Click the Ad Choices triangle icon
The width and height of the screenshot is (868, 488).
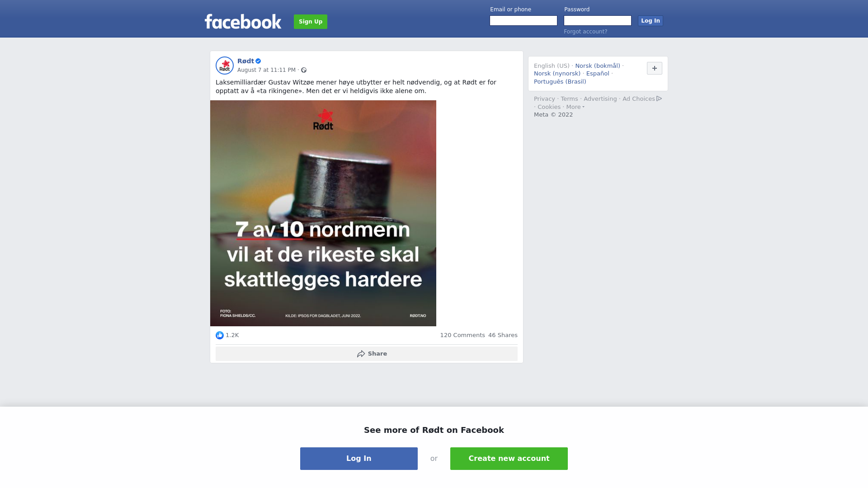(659, 99)
